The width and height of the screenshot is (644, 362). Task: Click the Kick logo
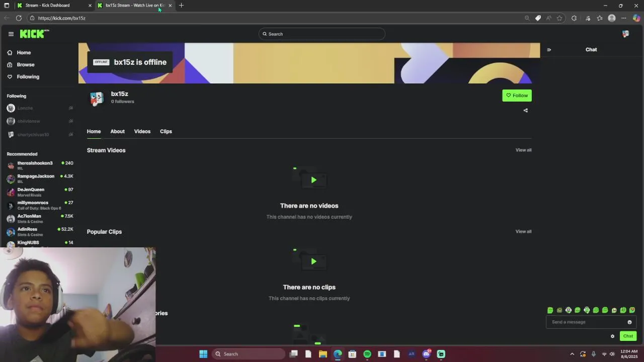[x=34, y=34]
